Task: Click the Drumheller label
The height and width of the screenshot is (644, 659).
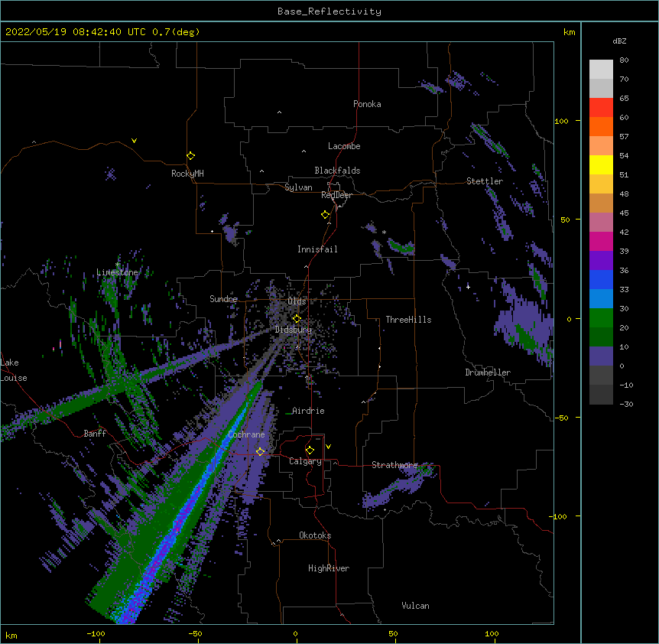Action: pos(488,372)
